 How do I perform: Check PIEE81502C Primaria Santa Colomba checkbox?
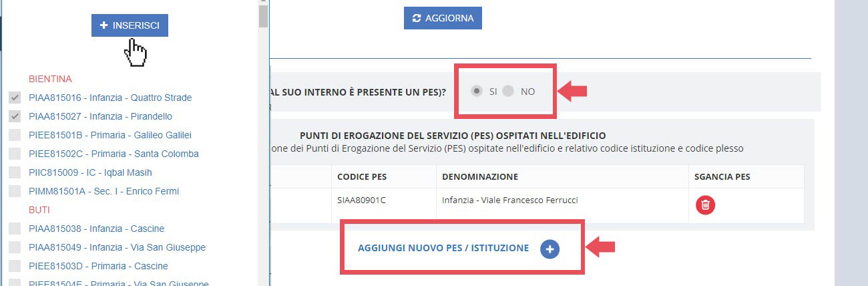(14, 154)
